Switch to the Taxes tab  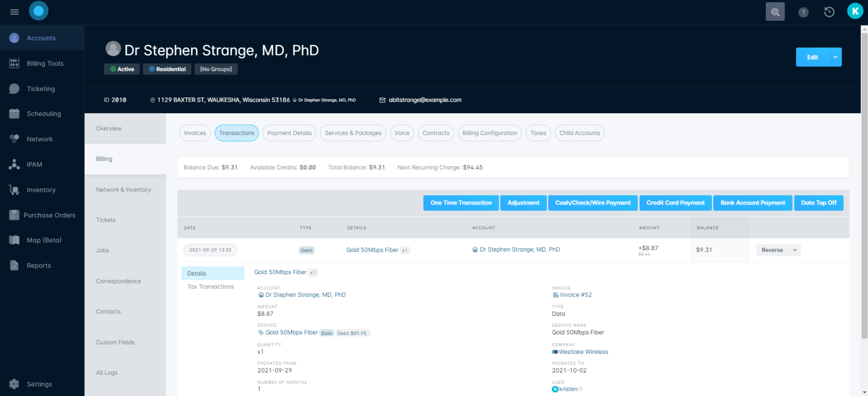(x=538, y=133)
